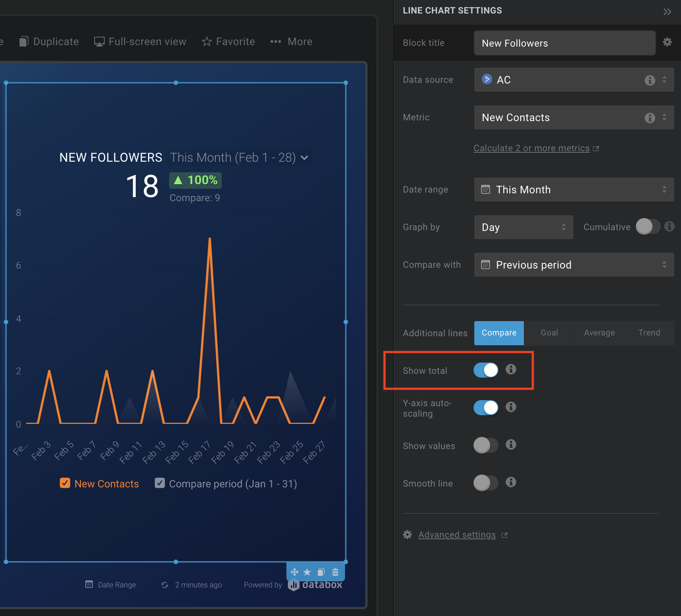Open Cumulative info icon
The image size is (681, 616).
click(x=669, y=226)
